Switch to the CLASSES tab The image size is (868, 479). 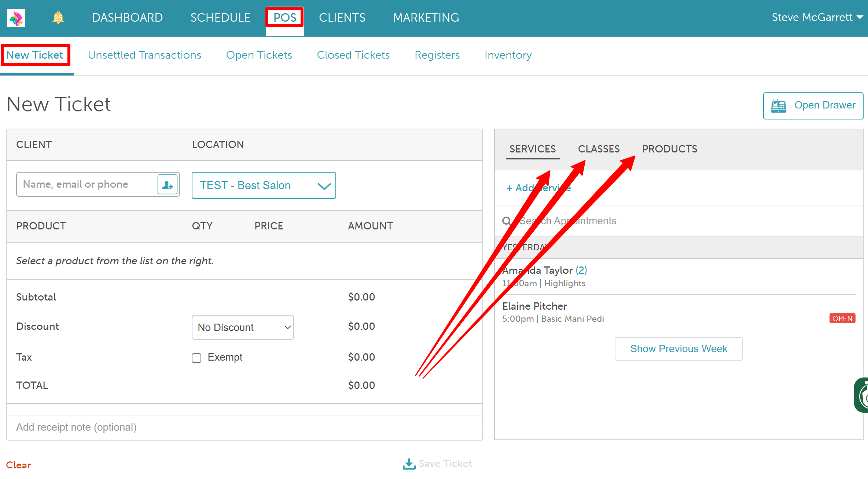(x=599, y=149)
